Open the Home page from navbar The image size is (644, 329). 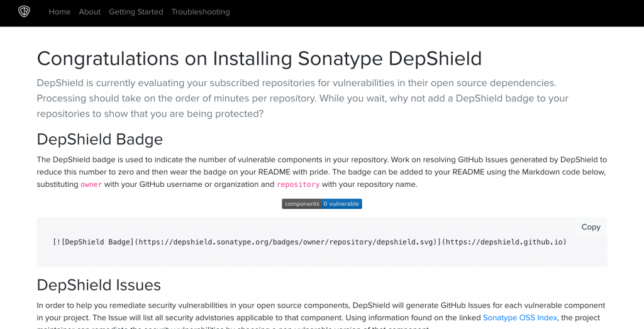pyautogui.click(x=60, y=12)
